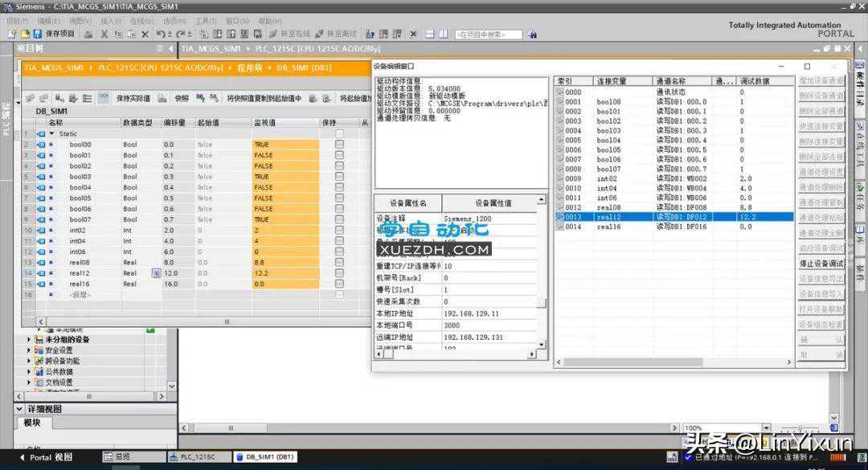This screenshot has width=868, height=470.
Task: Collapse the Static group in DB_SIM1
Action: coord(51,134)
